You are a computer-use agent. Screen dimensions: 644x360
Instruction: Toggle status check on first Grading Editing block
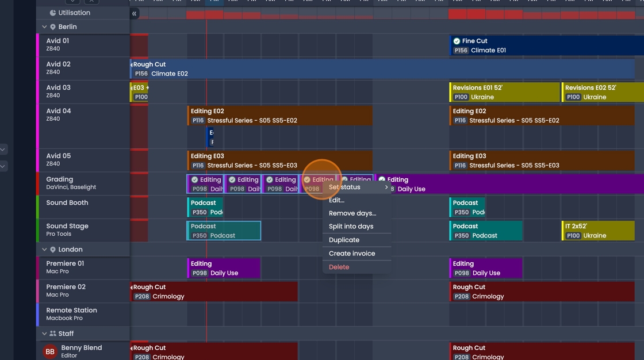(x=195, y=179)
